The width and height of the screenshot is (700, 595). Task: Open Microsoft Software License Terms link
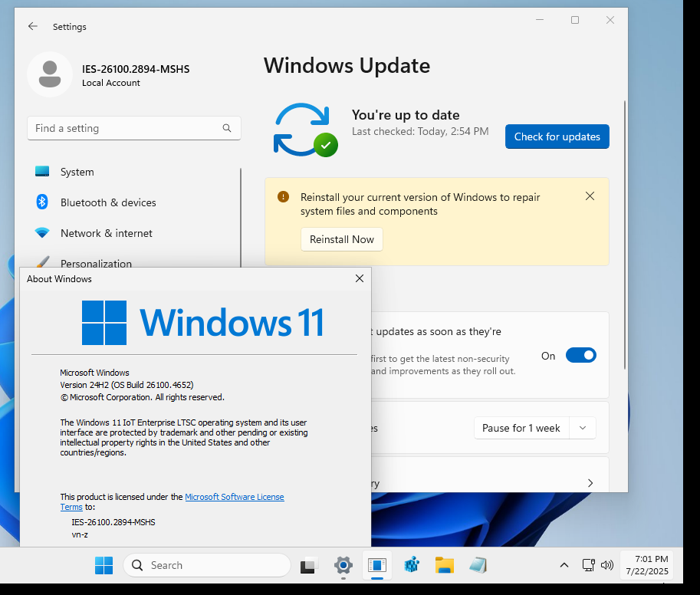pos(235,497)
